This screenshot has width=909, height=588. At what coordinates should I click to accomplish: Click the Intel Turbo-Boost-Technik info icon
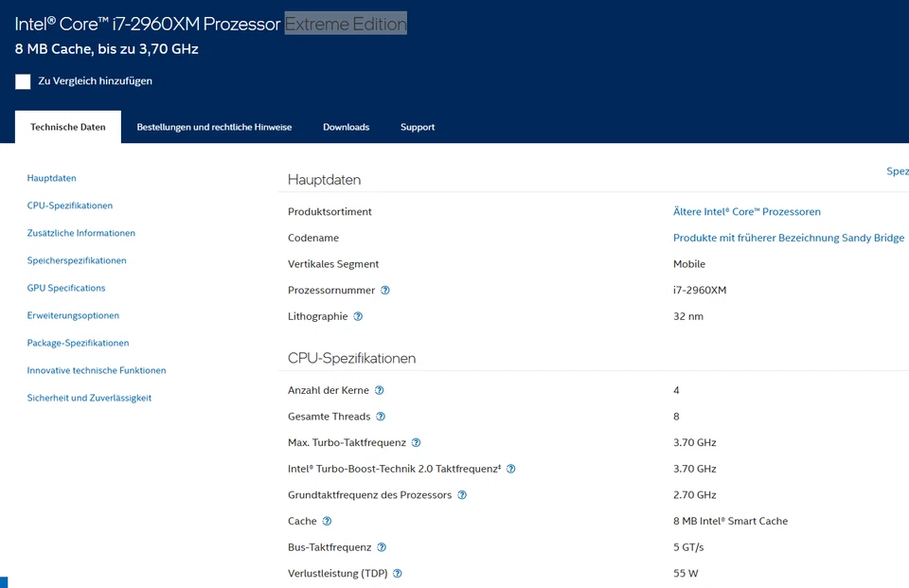(510, 468)
